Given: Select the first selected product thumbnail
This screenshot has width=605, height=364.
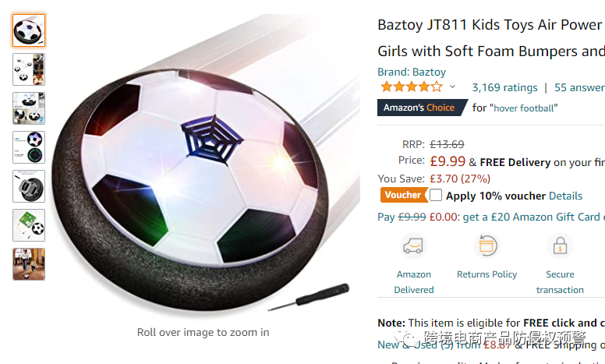Looking at the screenshot, I should 29,30.
